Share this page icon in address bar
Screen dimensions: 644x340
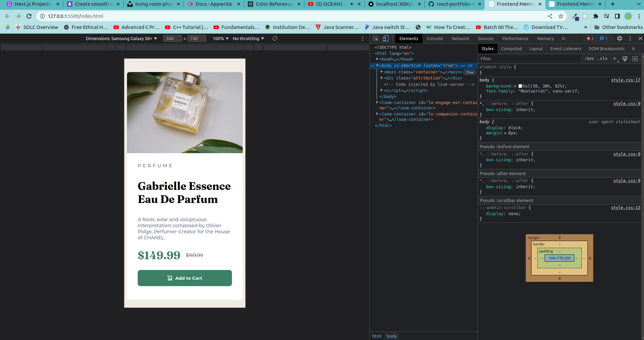550,16
